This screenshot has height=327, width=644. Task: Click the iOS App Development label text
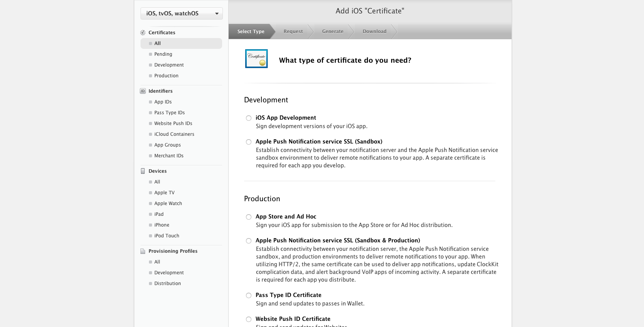tap(286, 118)
